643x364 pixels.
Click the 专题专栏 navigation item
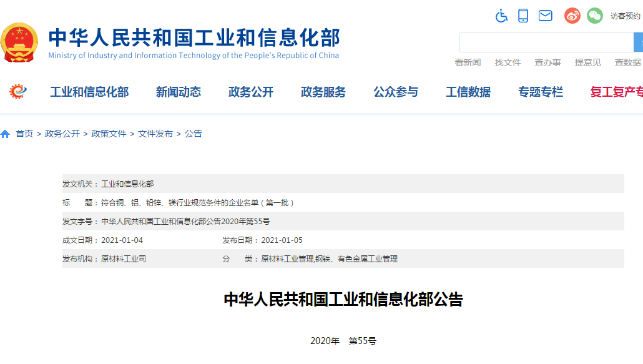(541, 92)
